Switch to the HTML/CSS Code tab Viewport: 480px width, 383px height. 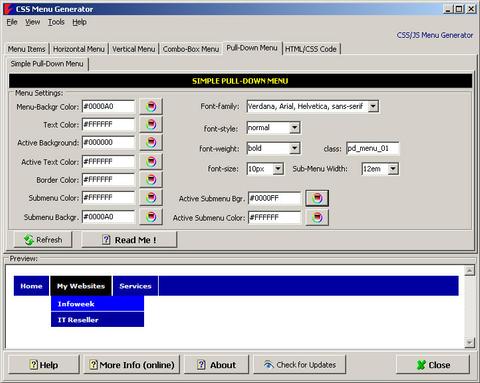[311, 49]
